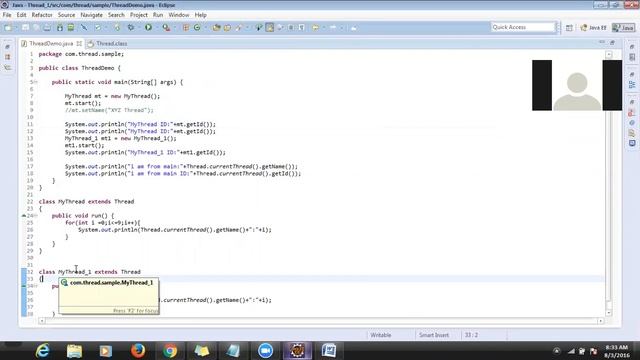The height and width of the screenshot is (360, 640).
Task: Open the dropdown beside the New Java Class icon
Action: 205,28
